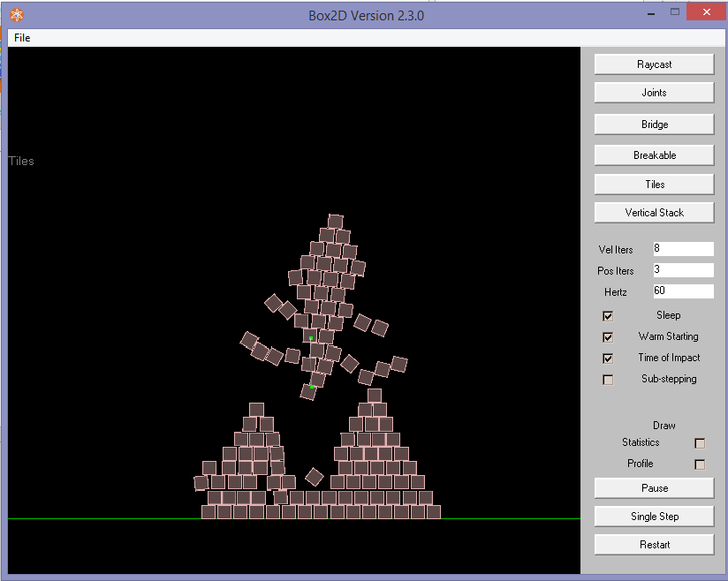Enable the Profile draw checkbox
The width and height of the screenshot is (728, 581).
coord(700,464)
